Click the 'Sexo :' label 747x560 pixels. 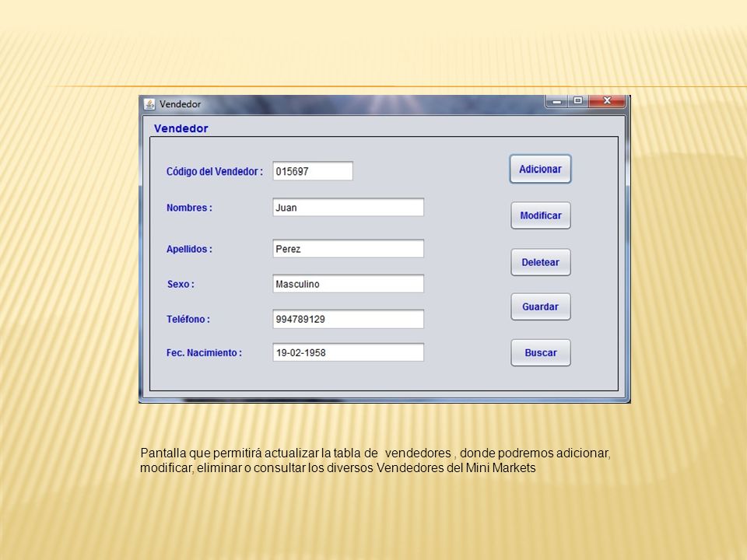[181, 285]
